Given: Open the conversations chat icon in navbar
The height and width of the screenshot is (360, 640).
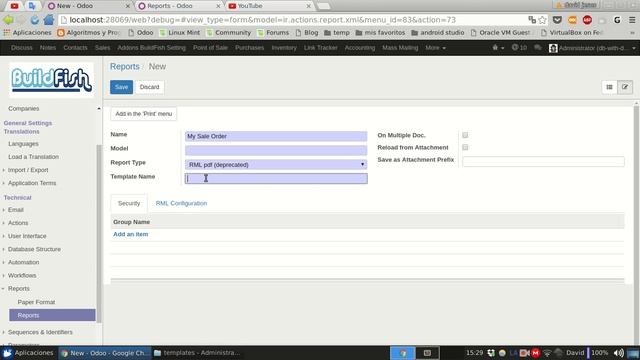Looking at the screenshot, I should coord(538,48).
